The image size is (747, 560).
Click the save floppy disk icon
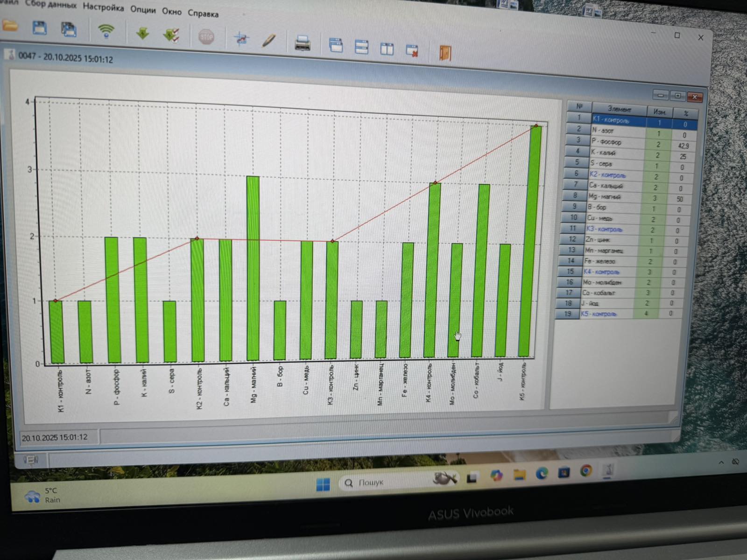(40, 28)
